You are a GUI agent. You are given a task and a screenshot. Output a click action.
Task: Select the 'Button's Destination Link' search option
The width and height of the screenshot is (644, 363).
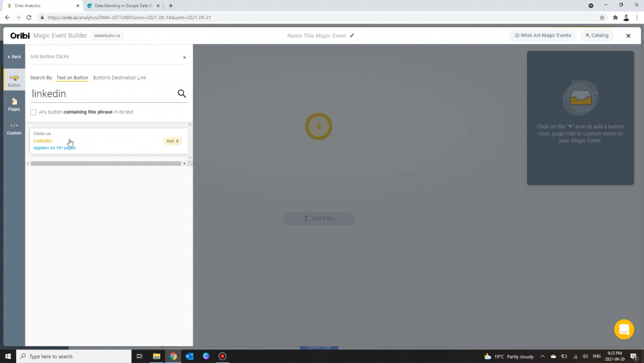tap(119, 77)
